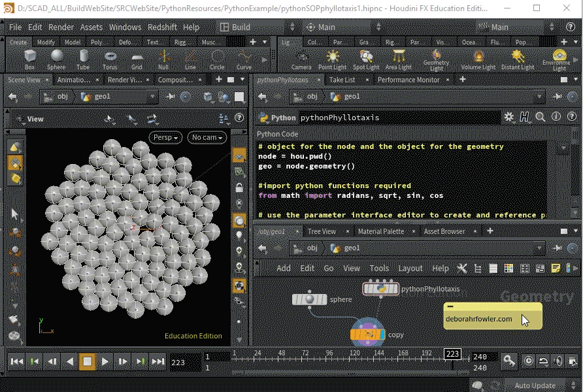
Task: Select the copy node in network
Action: (x=368, y=335)
